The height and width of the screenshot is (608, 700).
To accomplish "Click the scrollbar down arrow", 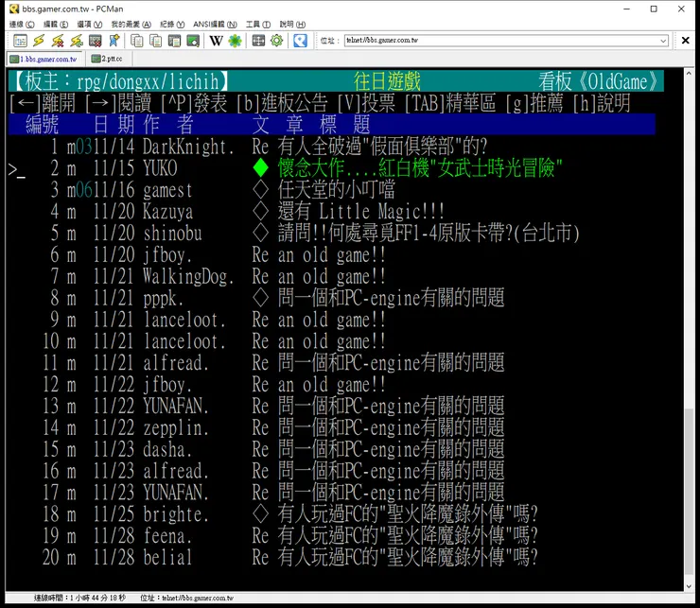I will [x=689, y=585].
